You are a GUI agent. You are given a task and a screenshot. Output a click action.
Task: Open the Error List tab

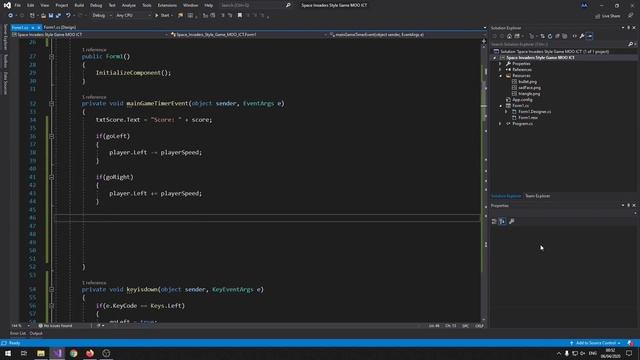[x=18, y=333]
